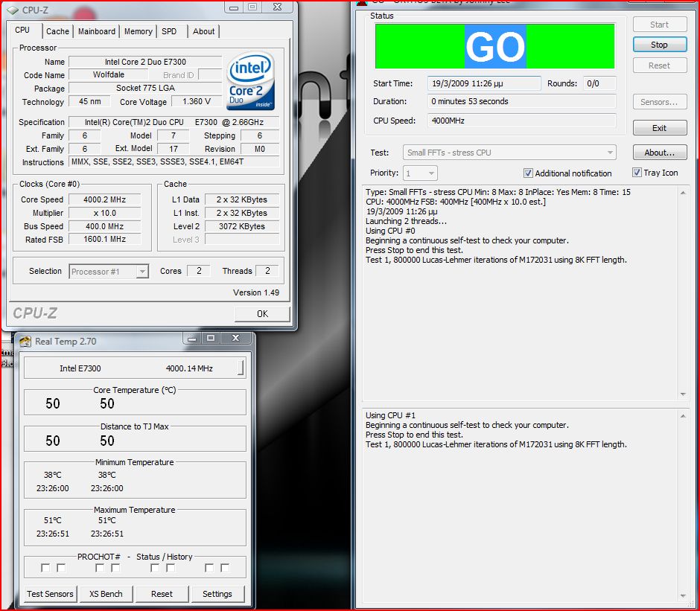Click the Name value Intel Core 2 Duo E7300
The image size is (700, 611).
point(145,62)
